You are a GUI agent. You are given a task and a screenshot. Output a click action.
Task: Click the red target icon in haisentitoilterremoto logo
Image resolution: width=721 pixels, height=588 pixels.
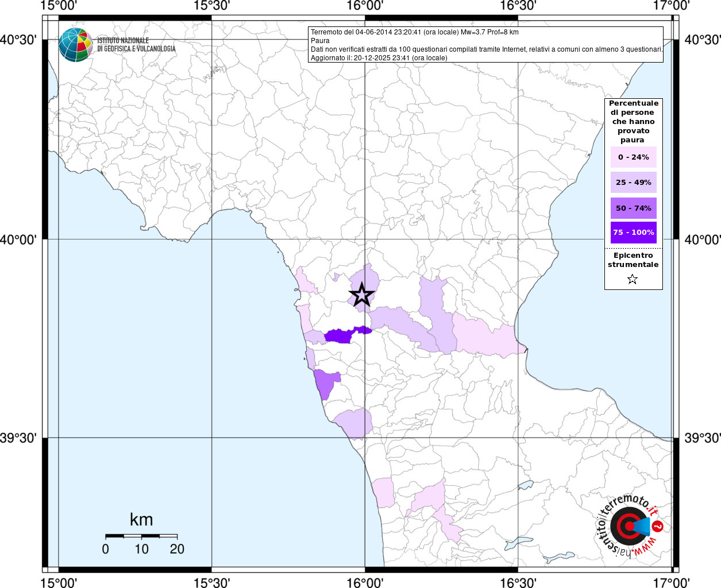[x=626, y=525]
